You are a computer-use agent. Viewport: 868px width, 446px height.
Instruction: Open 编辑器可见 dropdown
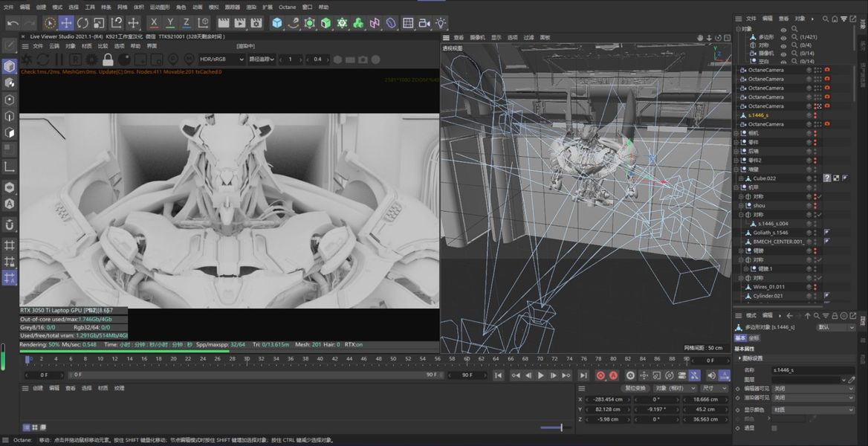(x=813, y=389)
